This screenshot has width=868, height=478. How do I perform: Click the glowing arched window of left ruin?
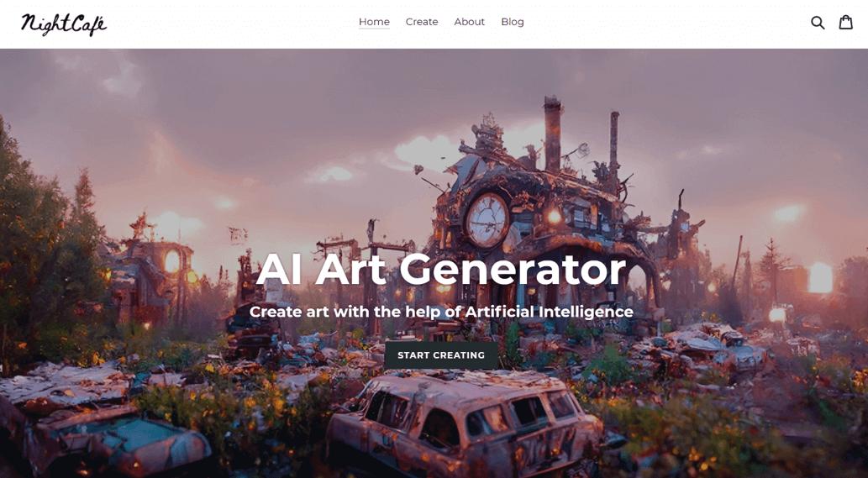pos(172,261)
